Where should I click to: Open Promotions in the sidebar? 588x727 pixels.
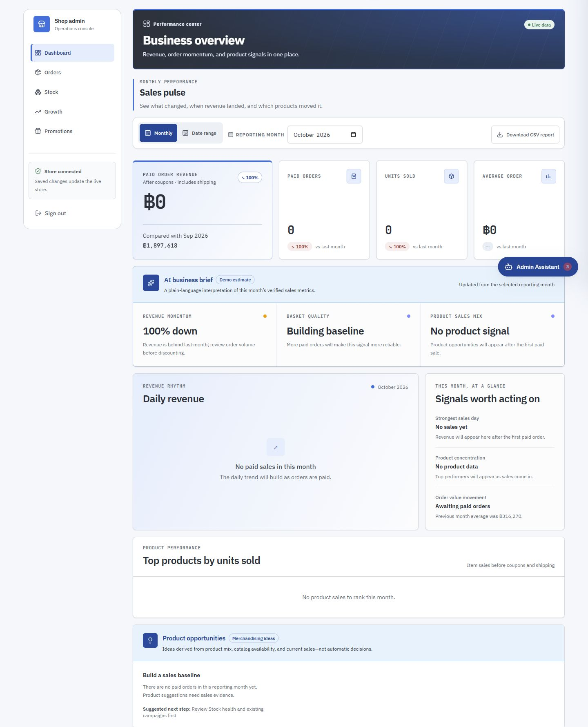tap(72, 131)
